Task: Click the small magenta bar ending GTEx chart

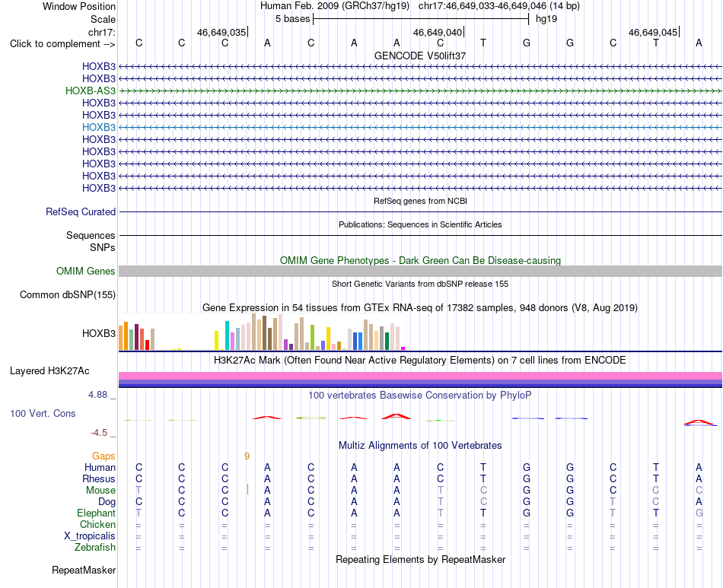Action: (403, 348)
